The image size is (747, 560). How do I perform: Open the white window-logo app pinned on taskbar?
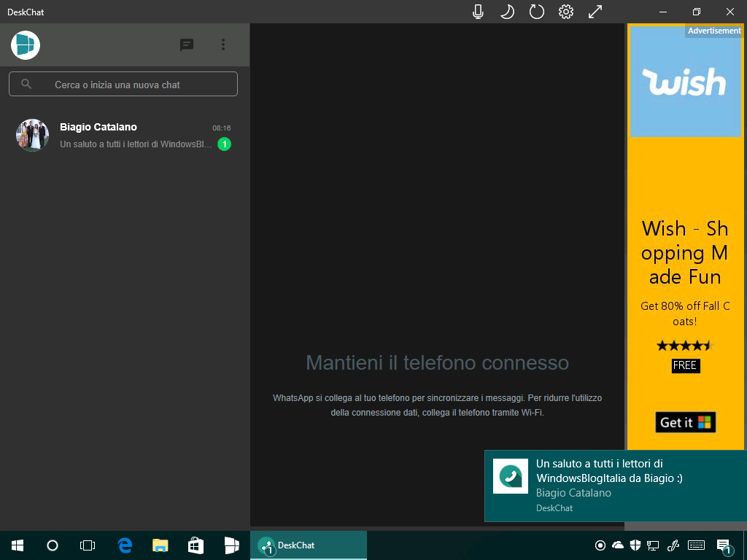[x=231, y=545]
